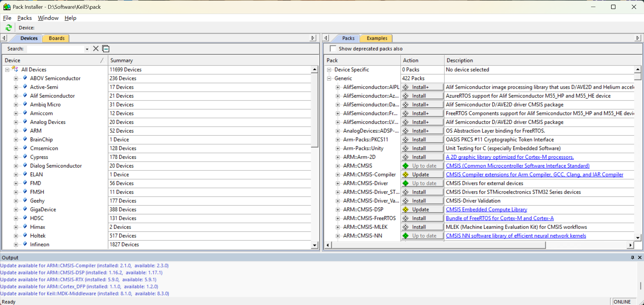Click yellow update icon for ARM::CMSIS-DSP
644x305 pixels.
pos(406,209)
